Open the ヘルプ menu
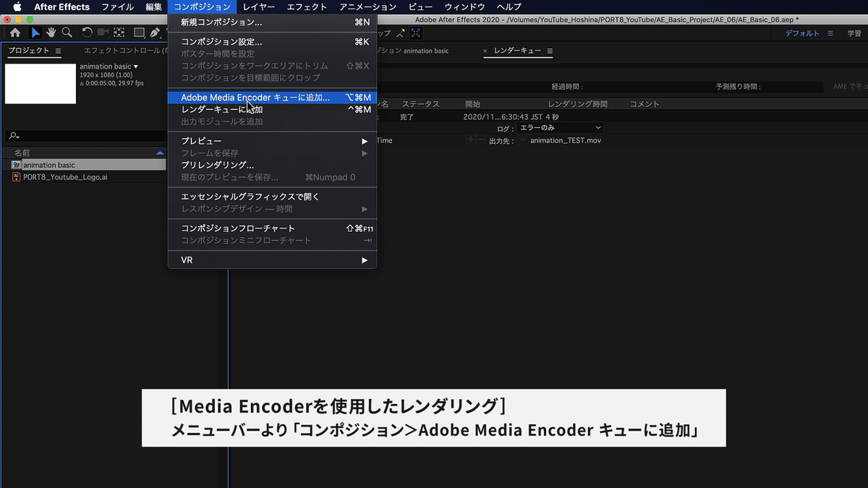The image size is (868, 488). click(509, 7)
